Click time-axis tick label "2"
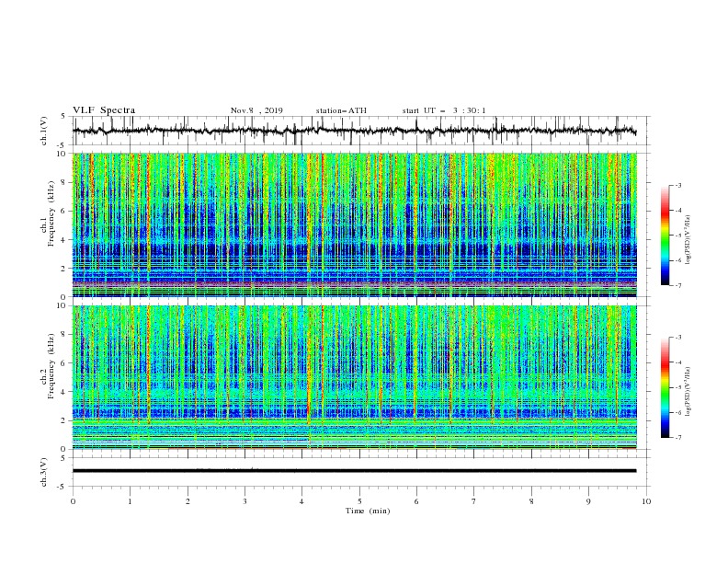728x563 pixels. tap(188, 501)
